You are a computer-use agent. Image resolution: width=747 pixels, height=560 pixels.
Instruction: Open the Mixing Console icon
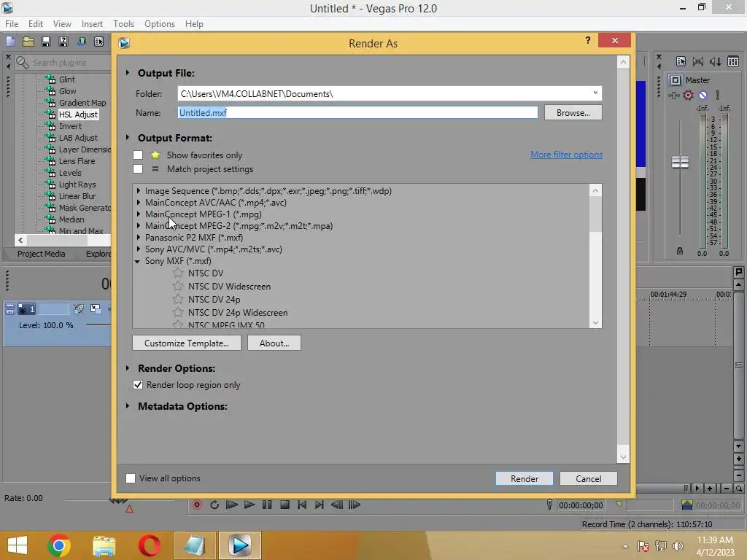(x=733, y=61)
